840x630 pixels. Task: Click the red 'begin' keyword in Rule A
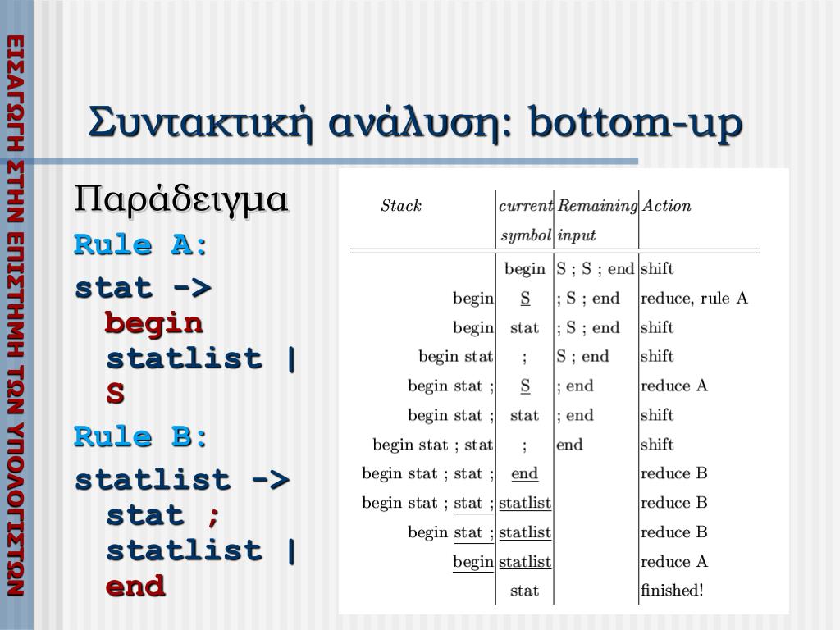pos(154,325)
